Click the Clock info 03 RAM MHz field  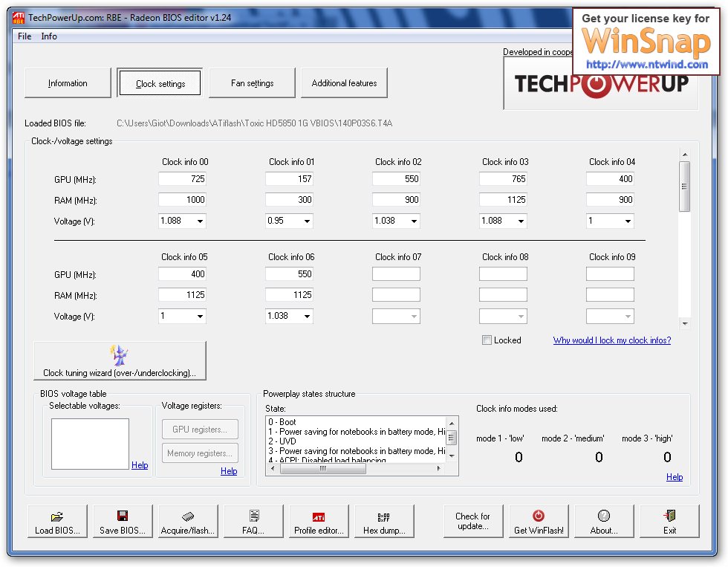504,200
